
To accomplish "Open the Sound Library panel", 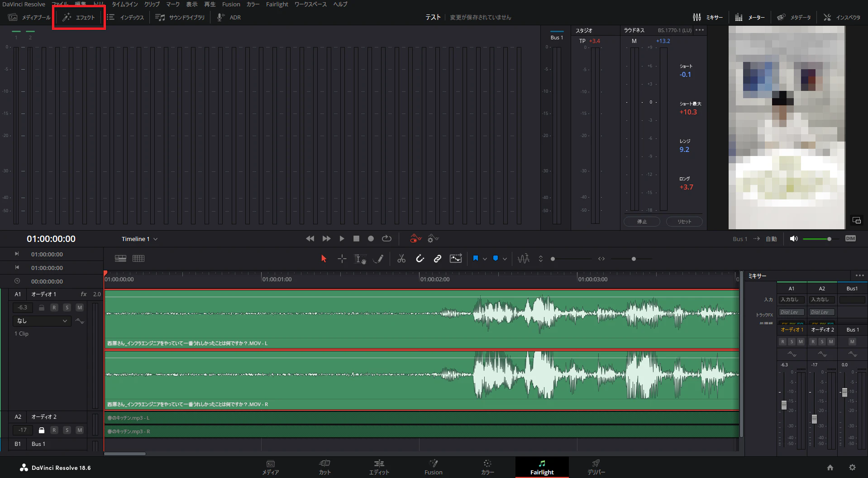I will 180,17.
